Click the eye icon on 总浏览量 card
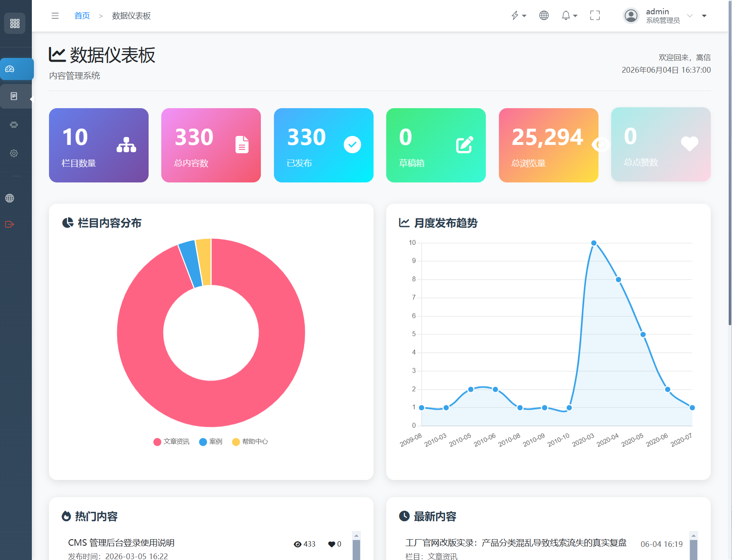Viewport: 732px width, 560px height. click(601, 144)
